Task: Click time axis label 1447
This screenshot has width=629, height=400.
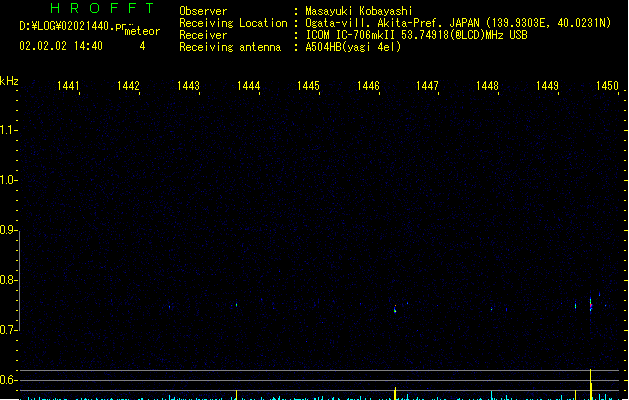Action: tap(427, 86)
